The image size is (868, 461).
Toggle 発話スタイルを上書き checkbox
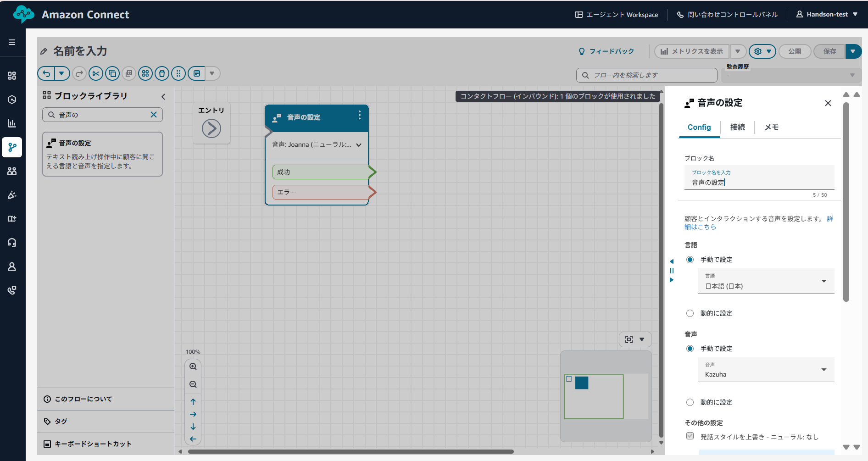click(x=690, y=436)
